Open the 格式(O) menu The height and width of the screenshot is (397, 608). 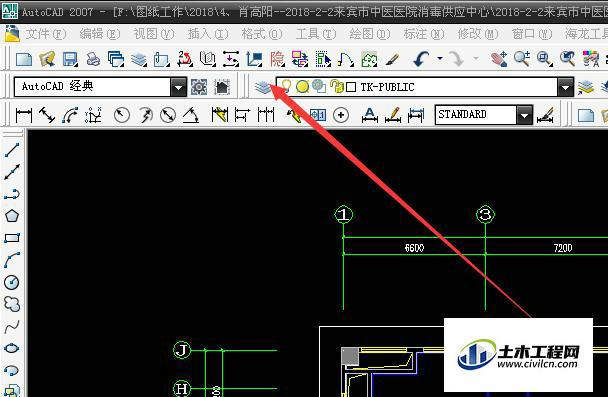tap(262, 34)
